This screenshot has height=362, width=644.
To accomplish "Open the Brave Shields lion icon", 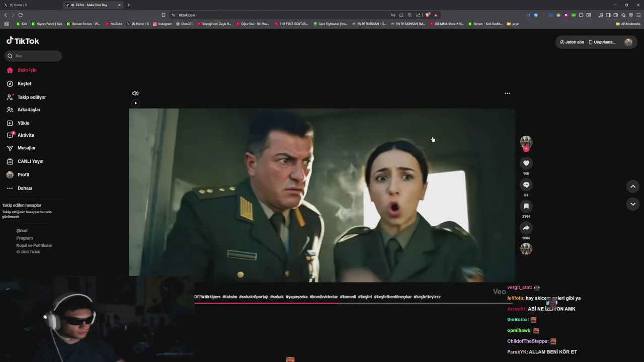I will click(x=428, y=15).
